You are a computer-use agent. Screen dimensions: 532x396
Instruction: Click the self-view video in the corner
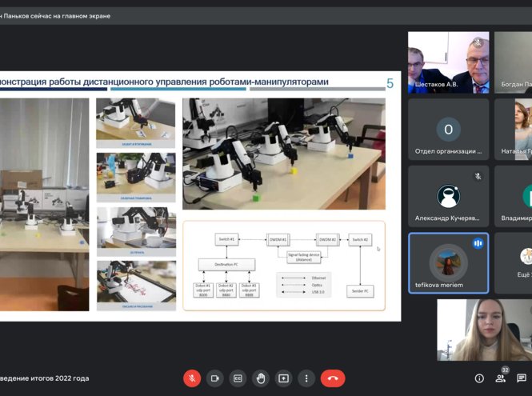point(484,330)
